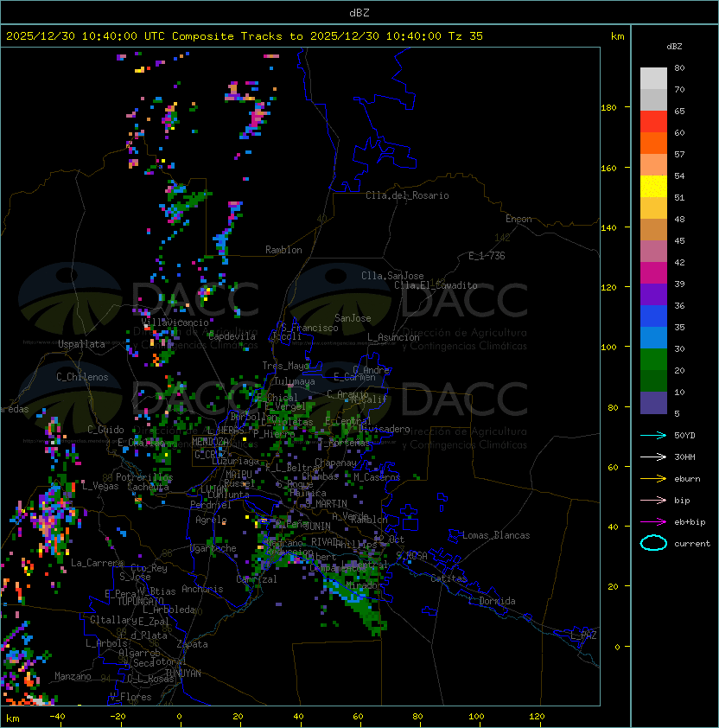Click the magenta 42 dBZ color swatch
The image size is (719, 728).
coord(653,273)
